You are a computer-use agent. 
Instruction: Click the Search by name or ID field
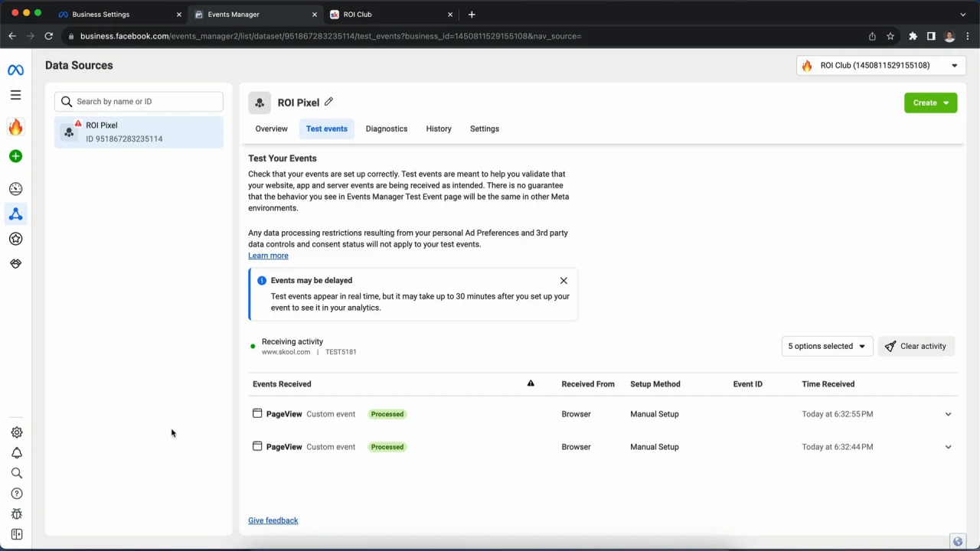139,101
